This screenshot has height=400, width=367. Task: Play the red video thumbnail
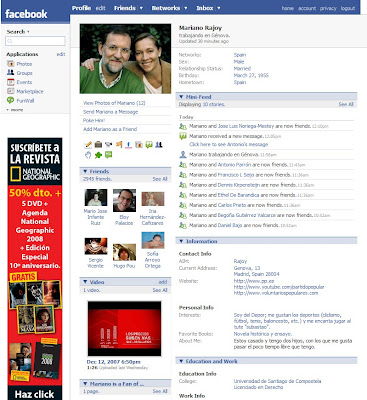pyautogui.click(x=124, y=329)
